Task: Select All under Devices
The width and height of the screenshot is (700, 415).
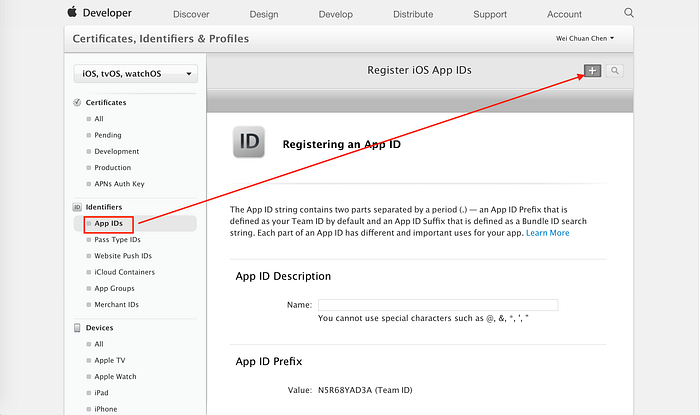Action: point(99,344)
